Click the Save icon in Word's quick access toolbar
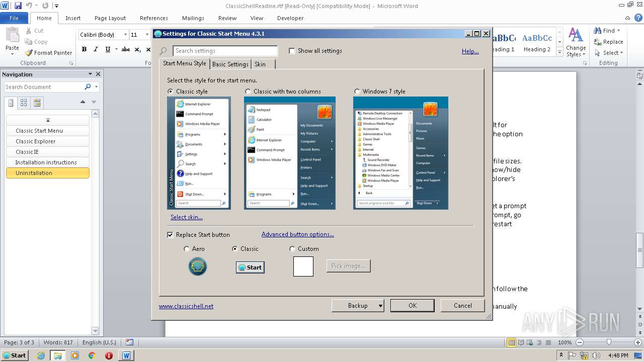 click(x=18, y=6)
